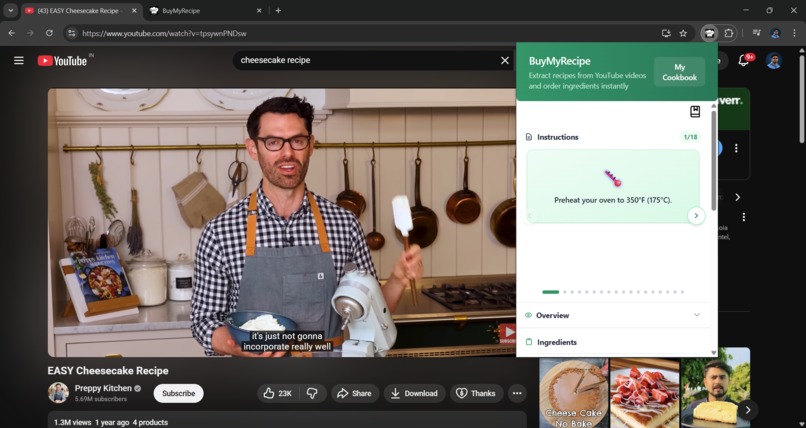
Task: Select the first green step progress indicator
Action: [x=550, y=292]
